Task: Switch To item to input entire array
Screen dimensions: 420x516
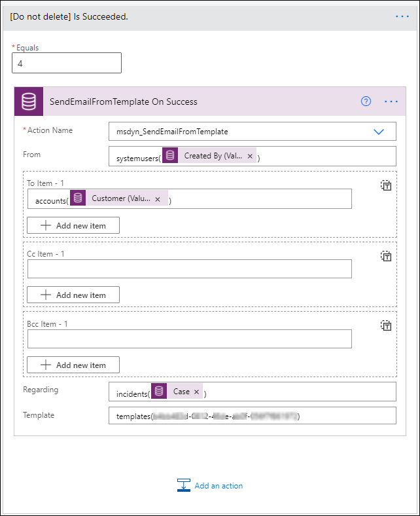Action: click(386, 185)
